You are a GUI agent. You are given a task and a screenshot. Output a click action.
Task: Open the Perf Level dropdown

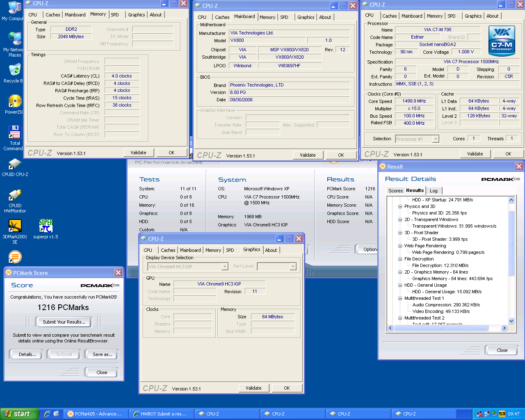click(x=293, y=267)
